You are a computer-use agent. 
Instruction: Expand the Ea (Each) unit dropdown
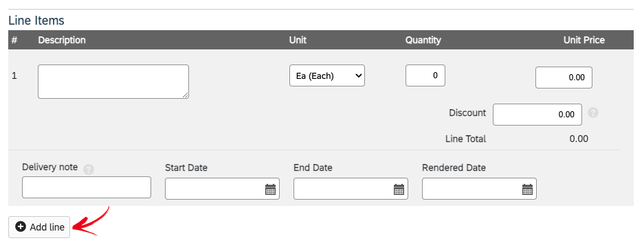pos(327,75)
